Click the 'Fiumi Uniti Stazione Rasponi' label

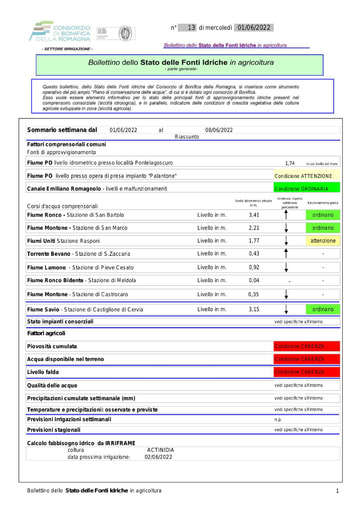point(63,241)
